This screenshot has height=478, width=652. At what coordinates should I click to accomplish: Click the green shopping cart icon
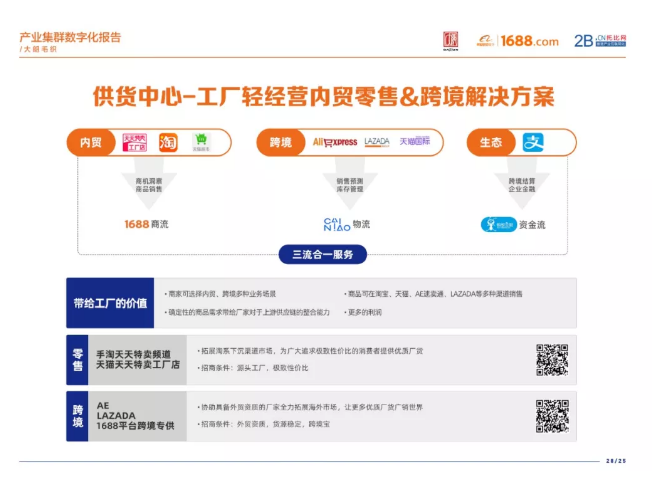200,143
